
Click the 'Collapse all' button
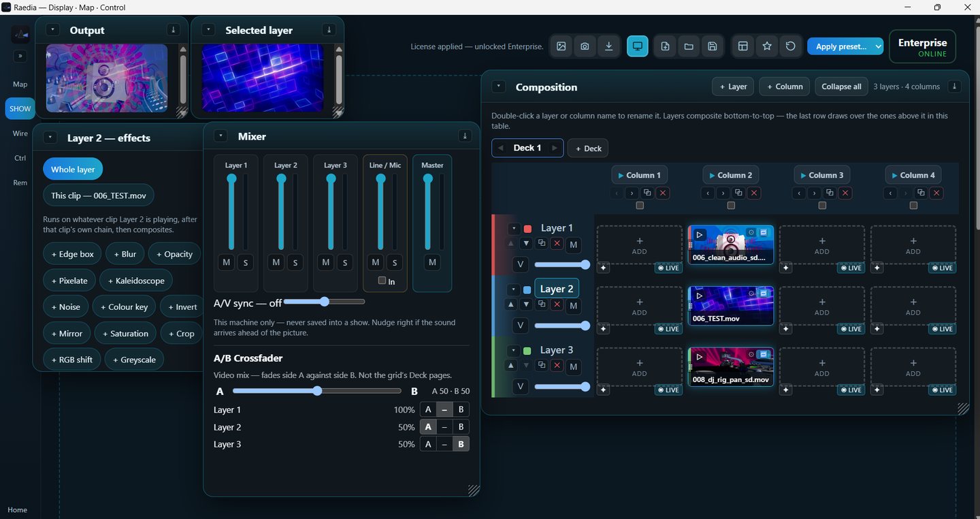pyautogui.click(x=841, y=86)
